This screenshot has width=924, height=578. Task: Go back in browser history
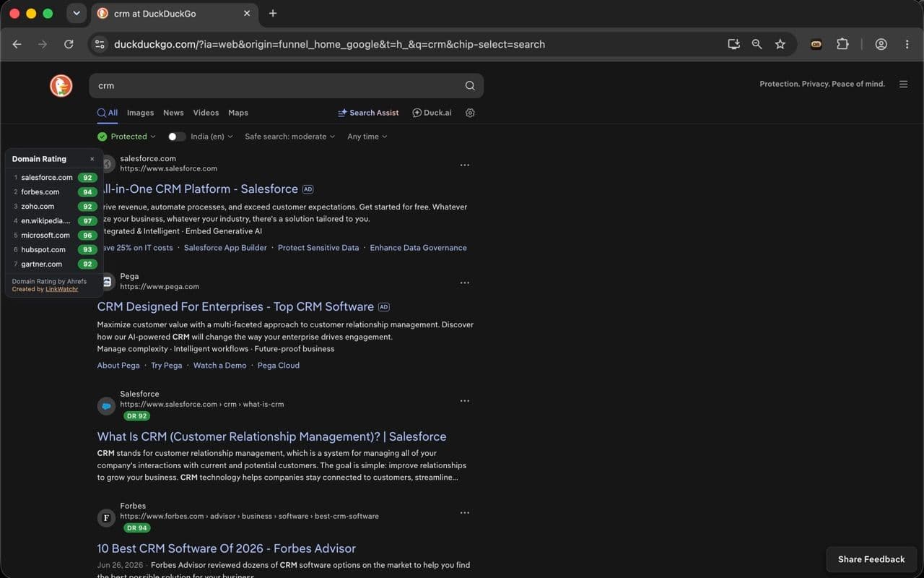click(17, 44)
